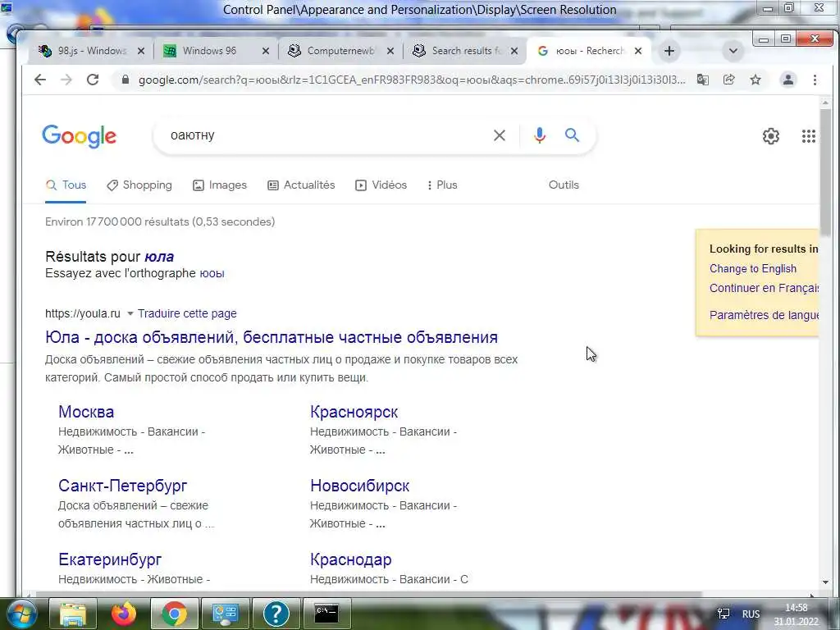Clear search box with X icon
This screenshot has height=630, width=840.
500,135
